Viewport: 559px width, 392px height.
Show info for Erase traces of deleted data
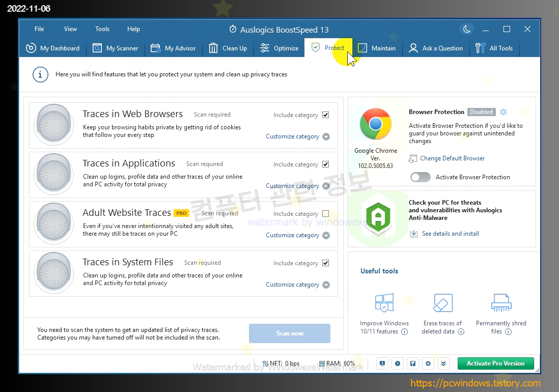point(461,332)
